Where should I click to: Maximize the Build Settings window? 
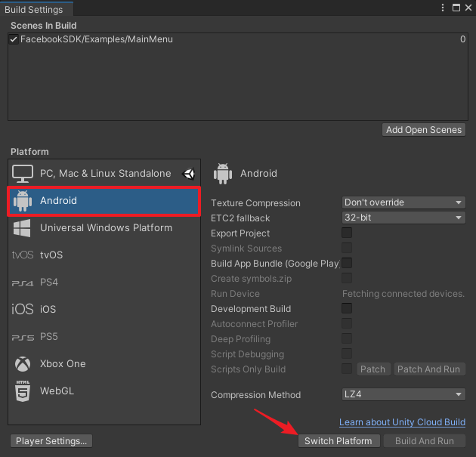[x=456, y=8]
